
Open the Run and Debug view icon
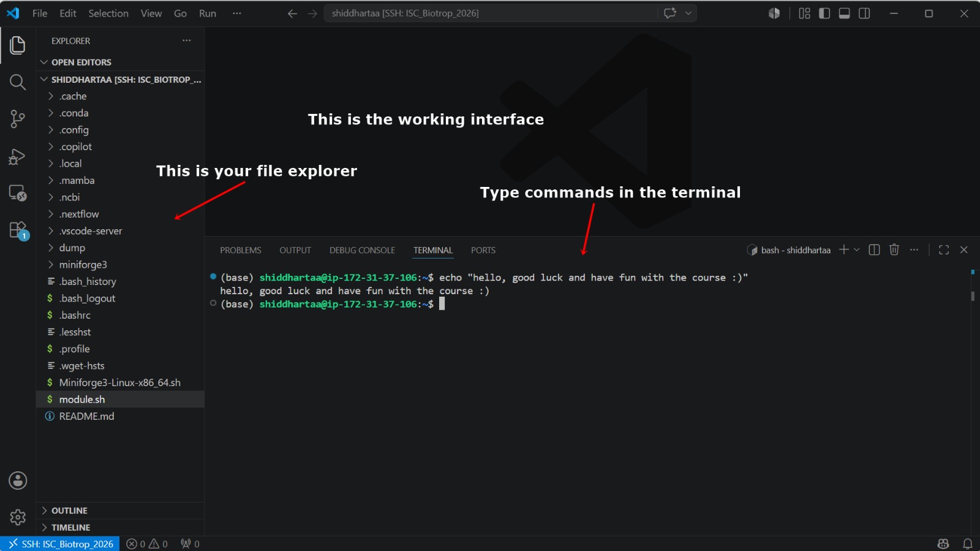(18, 156)
